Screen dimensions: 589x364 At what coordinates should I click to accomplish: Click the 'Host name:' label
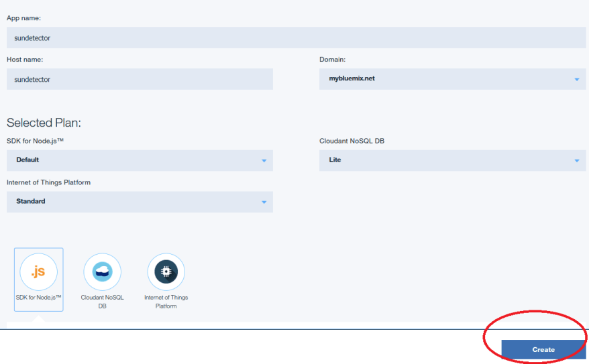click(25, 59)
